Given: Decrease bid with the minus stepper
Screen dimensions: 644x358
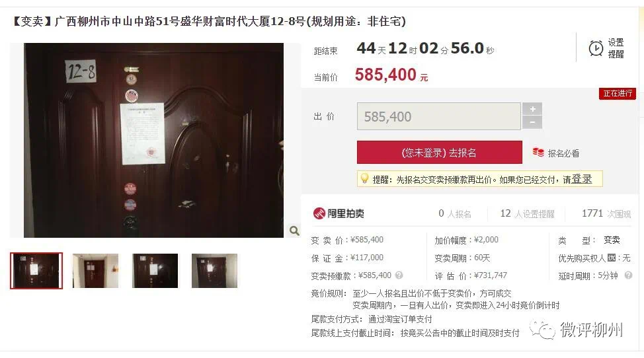Looking at the screenshot, I should pyautogui.click(x=532, y=122).
